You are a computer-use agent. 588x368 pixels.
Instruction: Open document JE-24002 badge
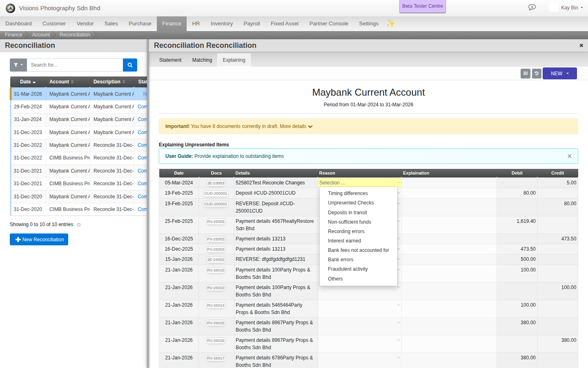pos(216,260)
